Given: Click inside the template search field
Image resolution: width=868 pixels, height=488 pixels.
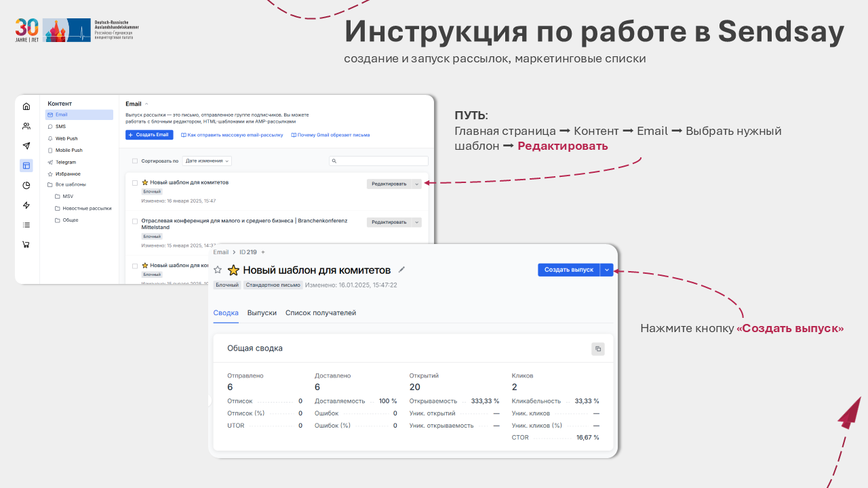Looking at the screenshot, I should (x=378, y=161).
